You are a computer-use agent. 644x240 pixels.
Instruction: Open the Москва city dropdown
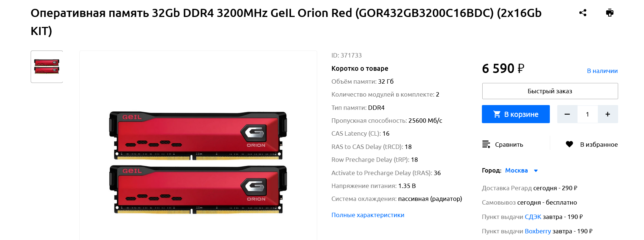point(516,171)
